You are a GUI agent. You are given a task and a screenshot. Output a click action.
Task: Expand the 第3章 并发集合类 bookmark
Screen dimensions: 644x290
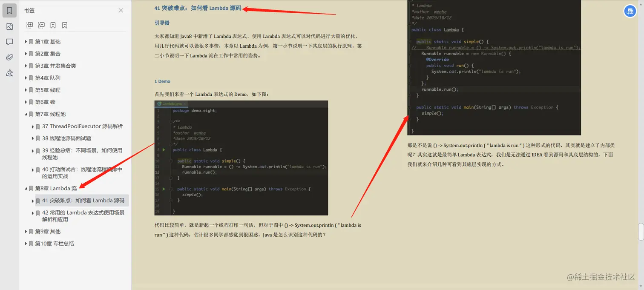(26, 66)
